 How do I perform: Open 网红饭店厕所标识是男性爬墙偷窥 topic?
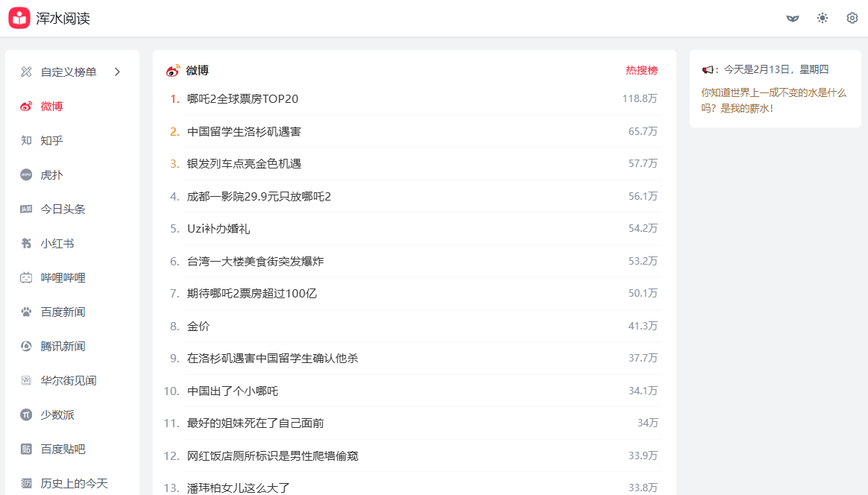point(272,455)
